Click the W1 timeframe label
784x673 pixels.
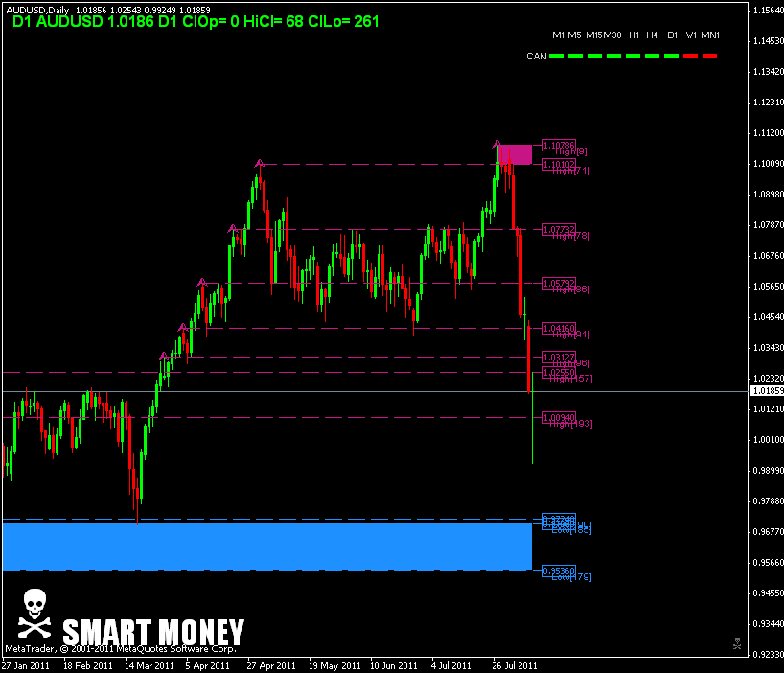tap(691, 35)
